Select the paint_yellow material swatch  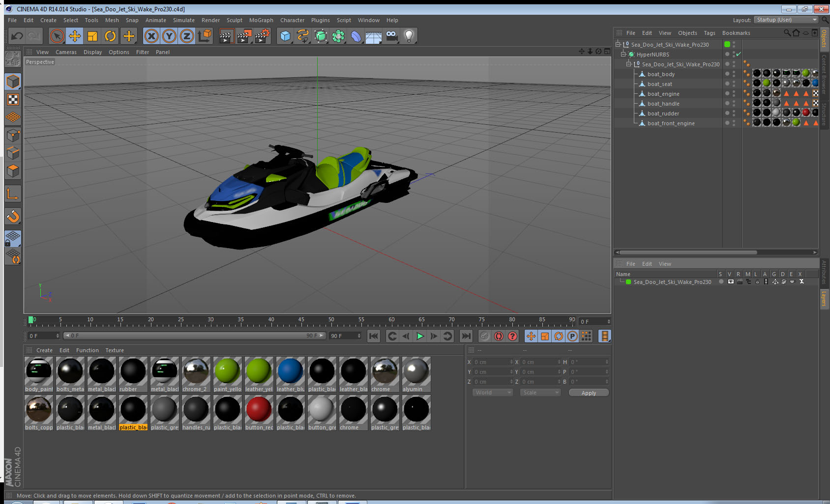tap(228, 375)
